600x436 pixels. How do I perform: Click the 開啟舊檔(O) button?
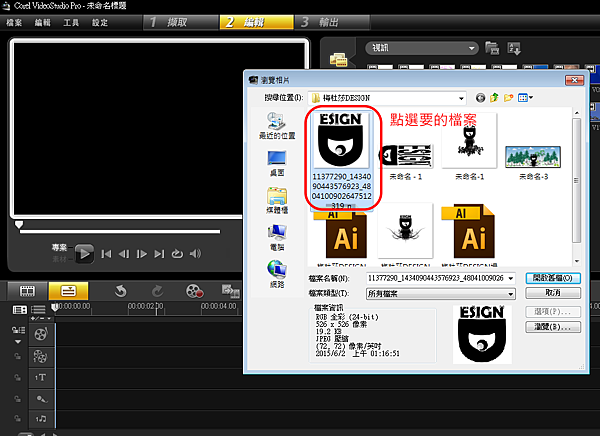click(x=553, y=278)
